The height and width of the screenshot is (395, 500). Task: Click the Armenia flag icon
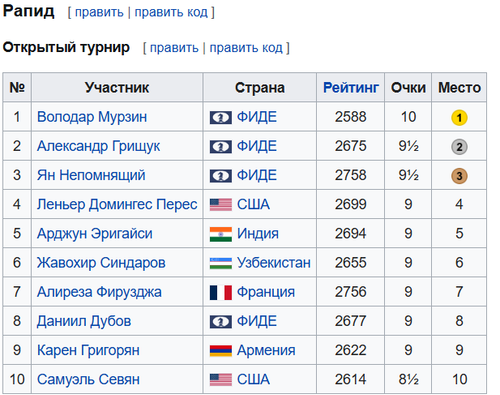221,351
